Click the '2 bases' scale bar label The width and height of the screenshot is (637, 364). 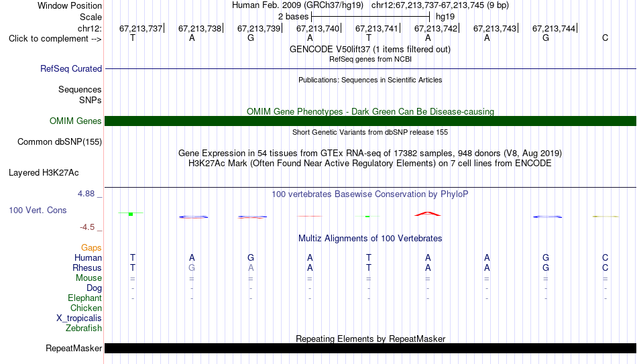coord(293,17)
